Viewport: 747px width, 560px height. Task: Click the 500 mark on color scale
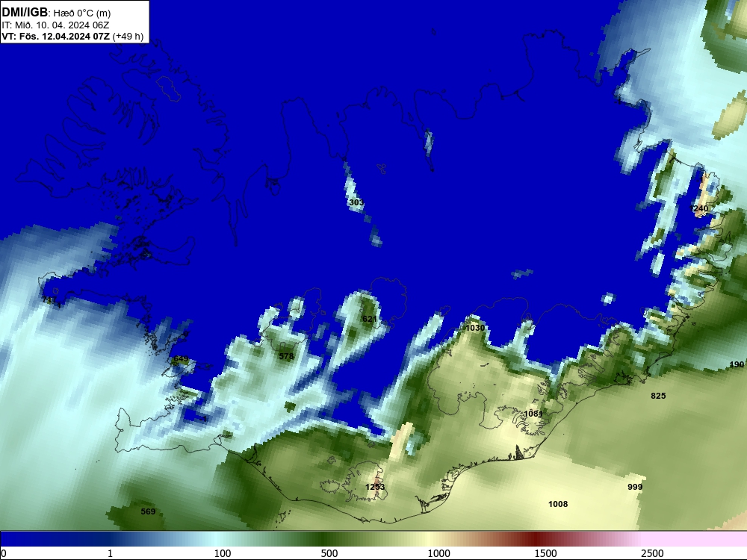(x=329, y=553)
